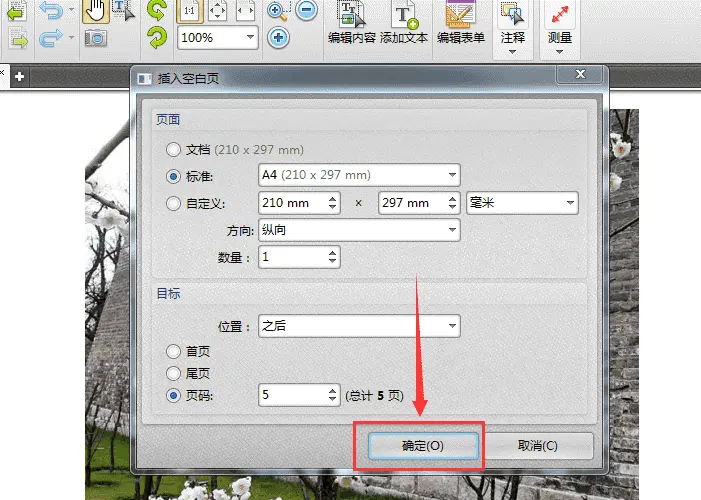Screen dimensions: 701x500
Task: Open the 方向 纵向 orientation dropdown
Action: tap(359, 230)
